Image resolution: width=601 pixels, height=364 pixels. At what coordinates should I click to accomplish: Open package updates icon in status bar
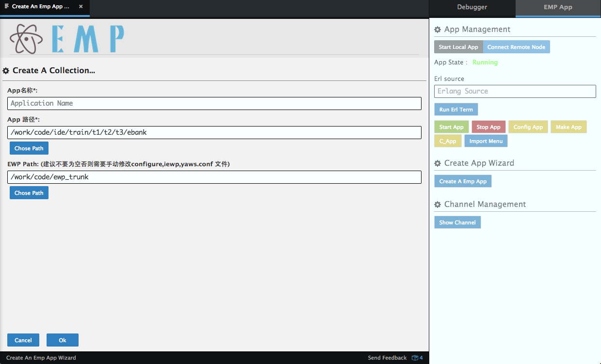pyautogui.click(x=418, y=358)
